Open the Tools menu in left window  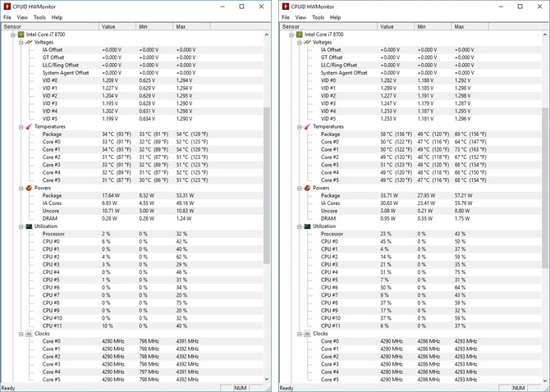point(39,17)
